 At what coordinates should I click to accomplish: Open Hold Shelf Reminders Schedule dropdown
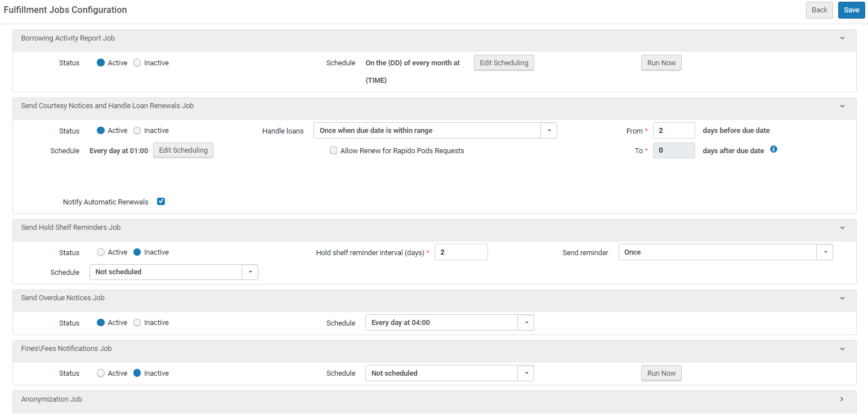click(174, 272)
